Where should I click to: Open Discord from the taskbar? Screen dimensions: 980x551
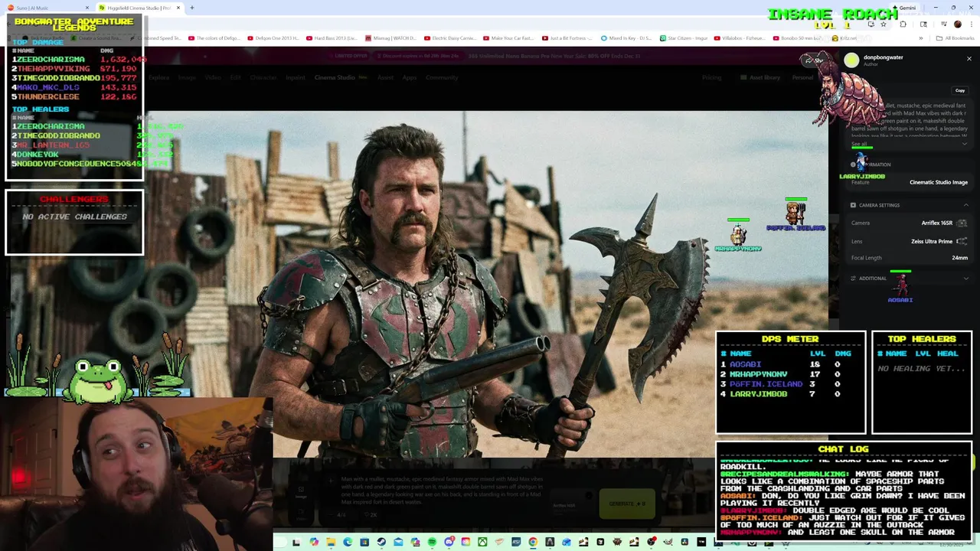pyautogui.click(x=449, y=542)
